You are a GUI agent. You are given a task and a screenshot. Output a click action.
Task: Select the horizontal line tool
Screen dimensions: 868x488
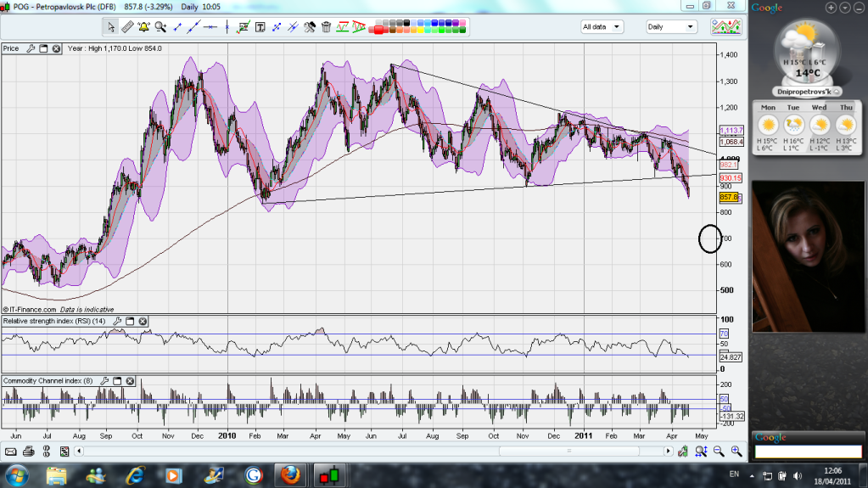point(210,27)
